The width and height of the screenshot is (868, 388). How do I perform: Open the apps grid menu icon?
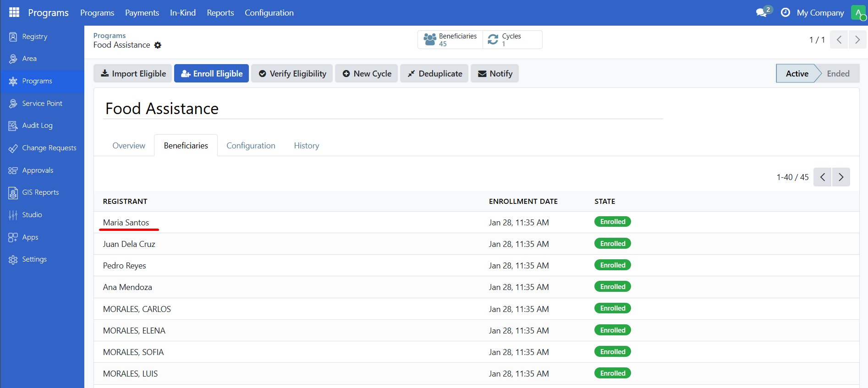[14, 12]
